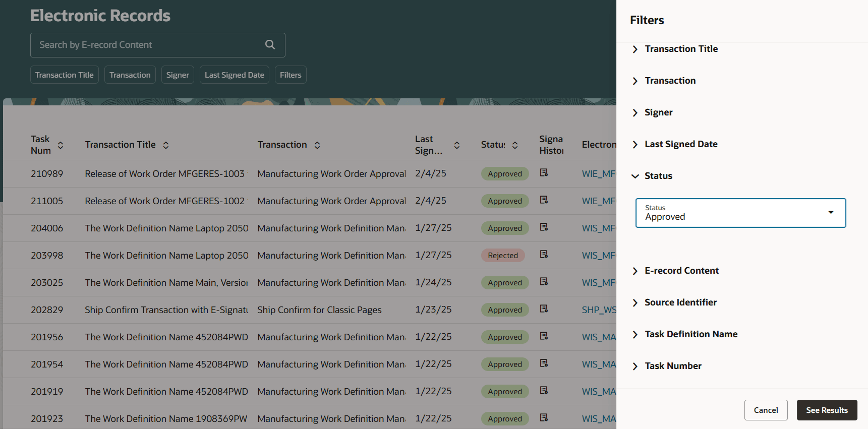This screenshot has height=430, width=868.
Task: Sort the Transaction column
Action: click(x=317, y=145)
